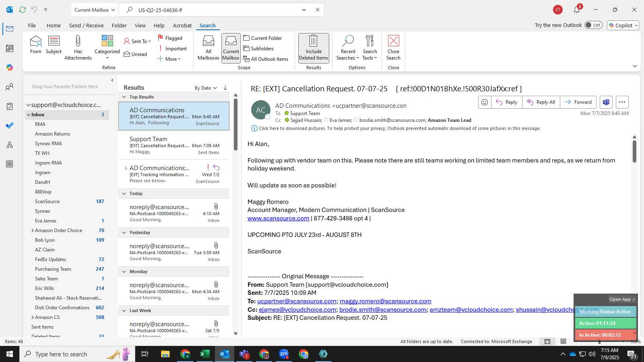Open more actions ellipsis on message

click(622, 102)
